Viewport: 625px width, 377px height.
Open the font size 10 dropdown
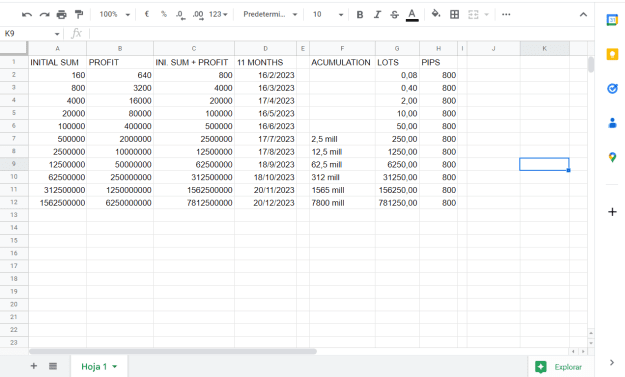(x=328, y=14)
